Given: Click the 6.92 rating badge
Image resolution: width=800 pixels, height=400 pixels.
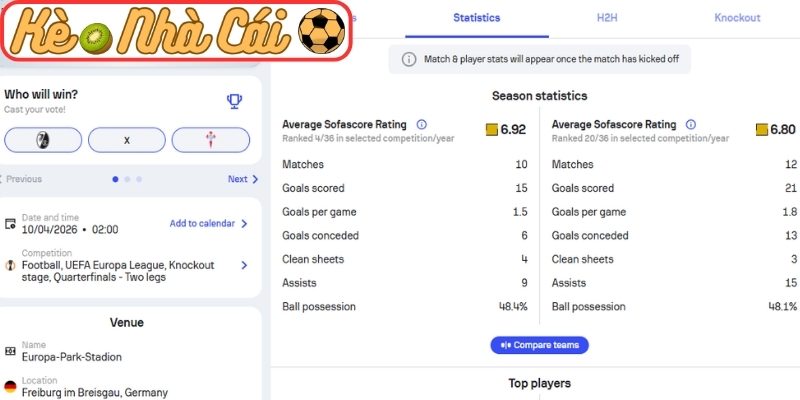Looking at the screenshot, I should pos(506,130).
